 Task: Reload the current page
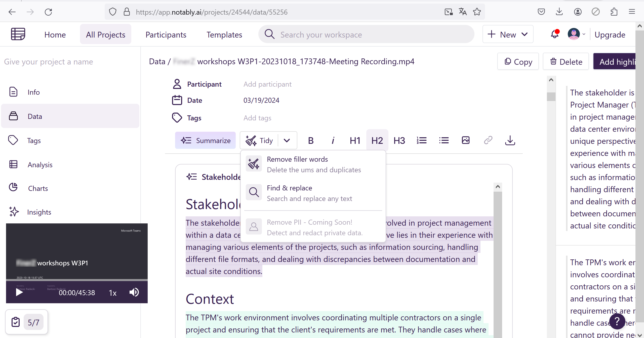point(48,12)
